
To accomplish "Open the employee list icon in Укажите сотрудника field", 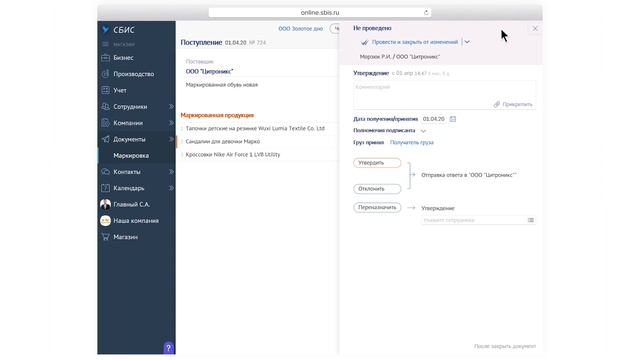I will point(531,220).
